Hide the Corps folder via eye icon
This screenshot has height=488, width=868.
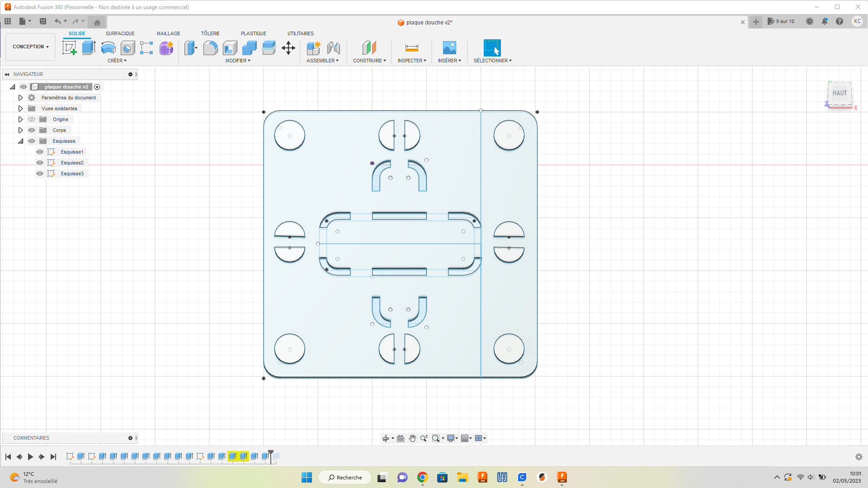(x=32, y=130)
